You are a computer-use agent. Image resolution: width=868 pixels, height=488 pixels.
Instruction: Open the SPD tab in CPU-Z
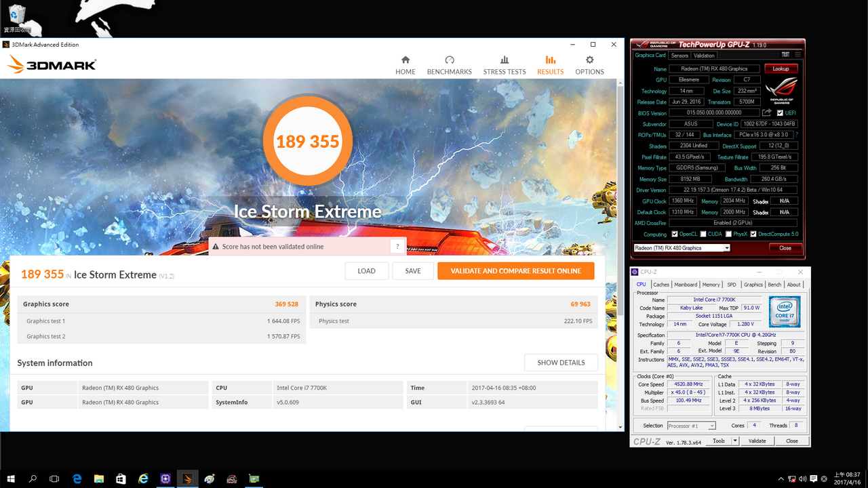click(x=732, y=285)
